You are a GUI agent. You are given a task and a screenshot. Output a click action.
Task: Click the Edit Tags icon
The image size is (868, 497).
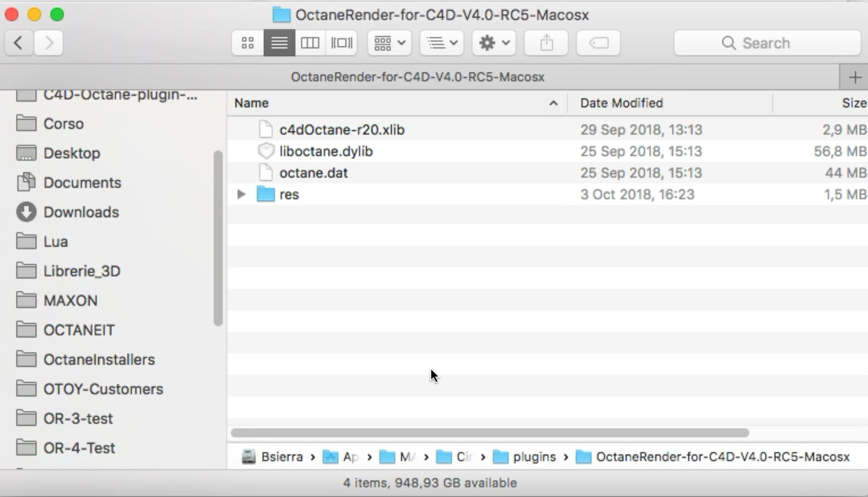click(x=598, y=43)
